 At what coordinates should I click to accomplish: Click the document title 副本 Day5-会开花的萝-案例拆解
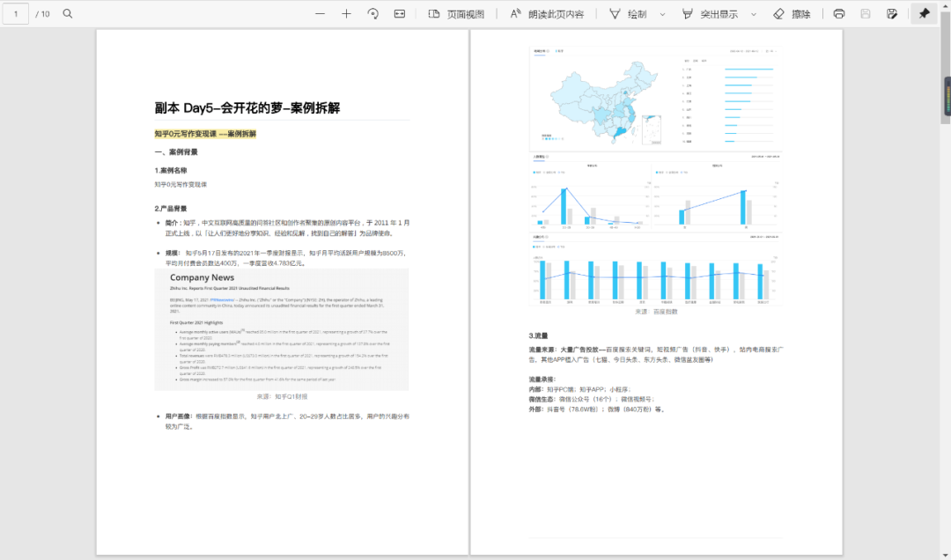click(247, 108)
